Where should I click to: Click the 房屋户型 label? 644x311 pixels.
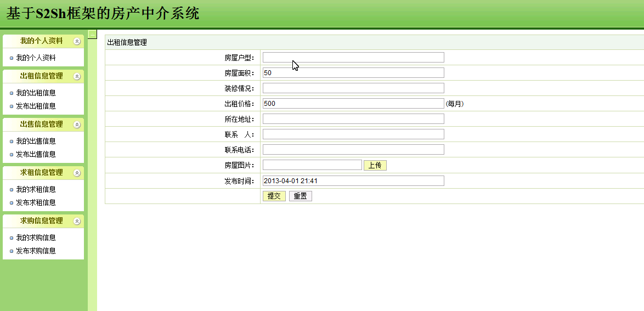(240, 58)
